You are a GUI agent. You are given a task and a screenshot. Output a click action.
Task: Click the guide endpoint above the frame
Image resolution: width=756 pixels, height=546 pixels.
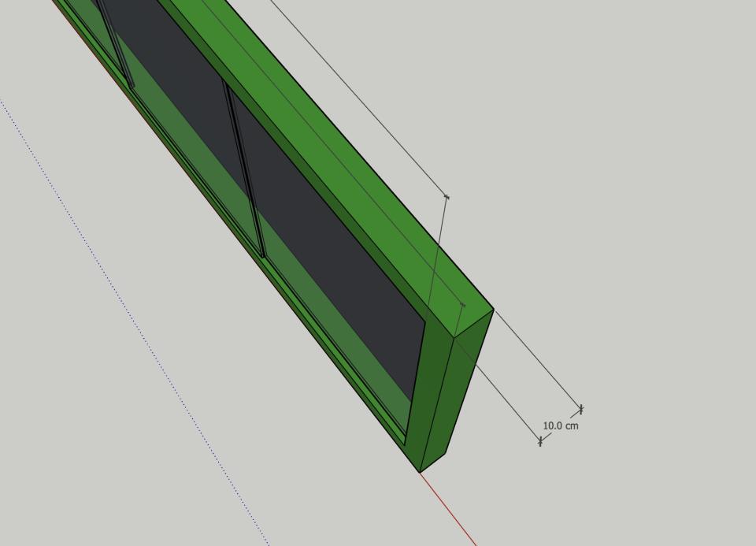[x=447, y=197]
